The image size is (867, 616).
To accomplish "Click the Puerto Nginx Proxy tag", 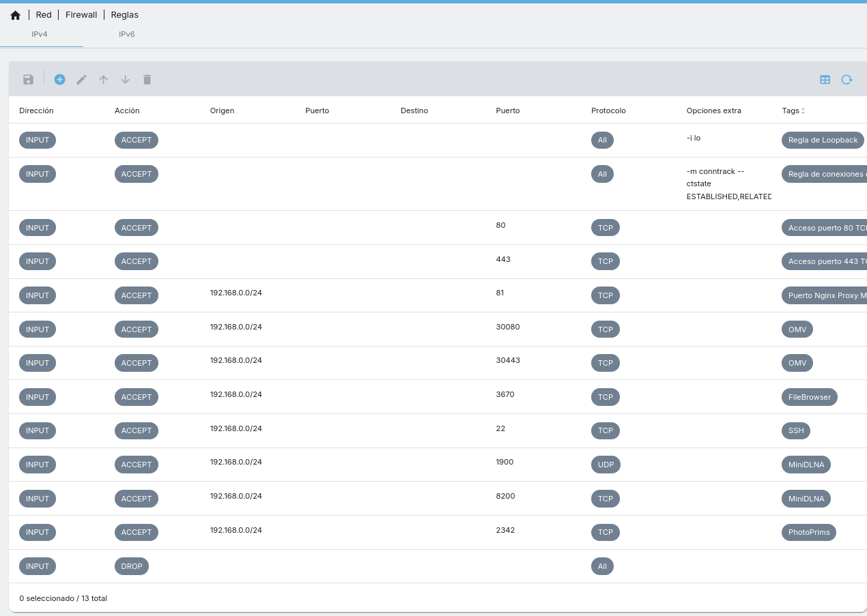I will point(824,295).
